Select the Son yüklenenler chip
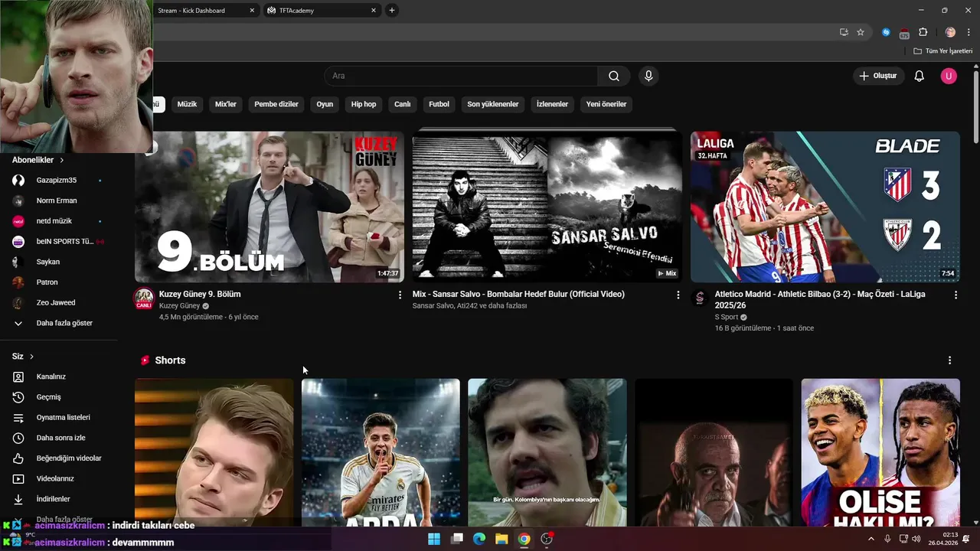Screen dimensions: 980x551 (493, 104)
